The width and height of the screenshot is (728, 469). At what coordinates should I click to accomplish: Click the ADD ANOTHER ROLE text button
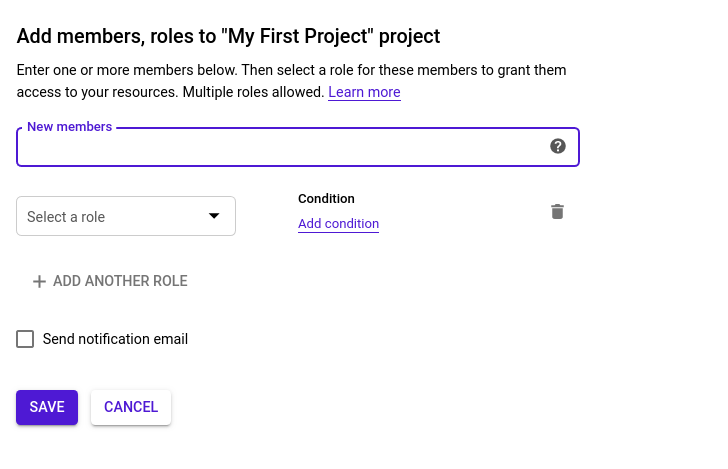coord(120,281)
